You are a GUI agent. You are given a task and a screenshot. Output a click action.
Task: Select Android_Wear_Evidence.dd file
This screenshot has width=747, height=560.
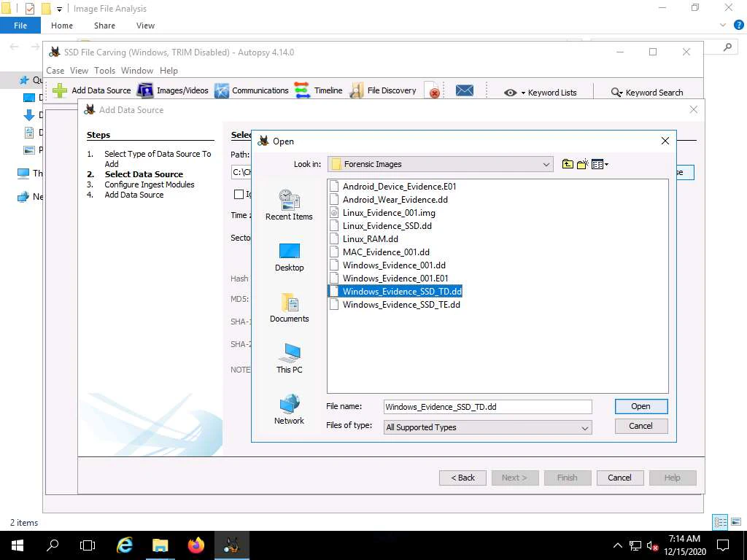(x=389, y=200)
